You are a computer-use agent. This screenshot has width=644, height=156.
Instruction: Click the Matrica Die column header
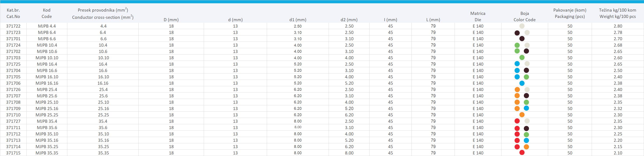point(478,16)
